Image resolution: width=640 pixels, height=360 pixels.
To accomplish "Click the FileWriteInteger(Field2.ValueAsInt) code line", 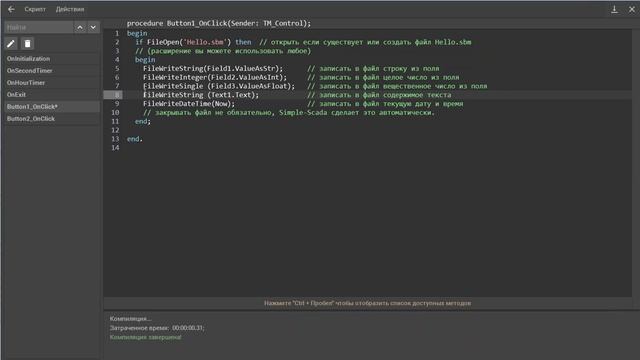I will click(215, 77).
